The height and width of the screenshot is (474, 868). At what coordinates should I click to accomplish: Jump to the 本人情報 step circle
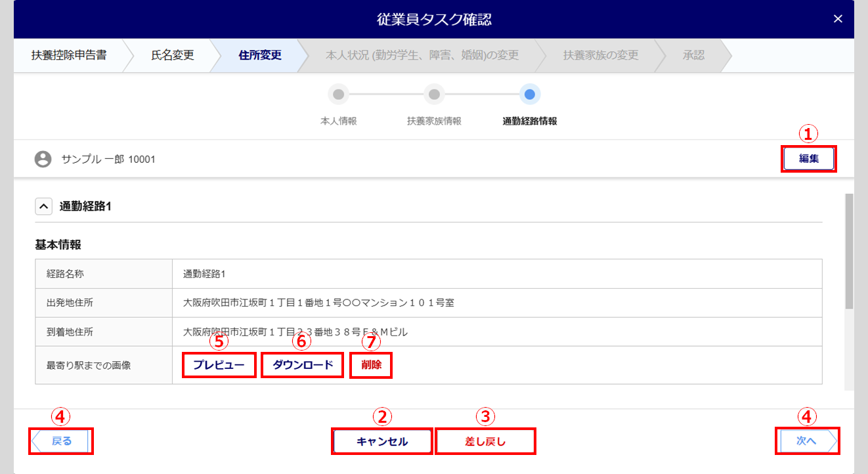pyautogui.click(x=338, y=95)
